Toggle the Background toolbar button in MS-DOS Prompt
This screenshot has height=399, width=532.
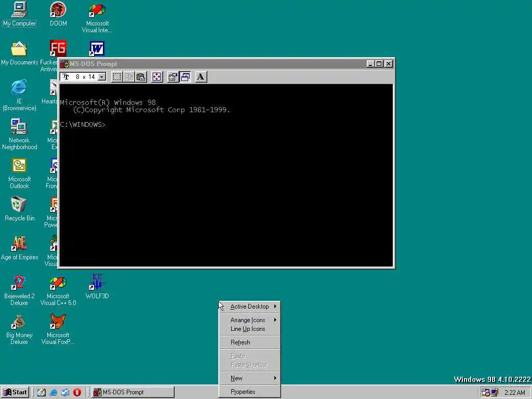(185, 77)
